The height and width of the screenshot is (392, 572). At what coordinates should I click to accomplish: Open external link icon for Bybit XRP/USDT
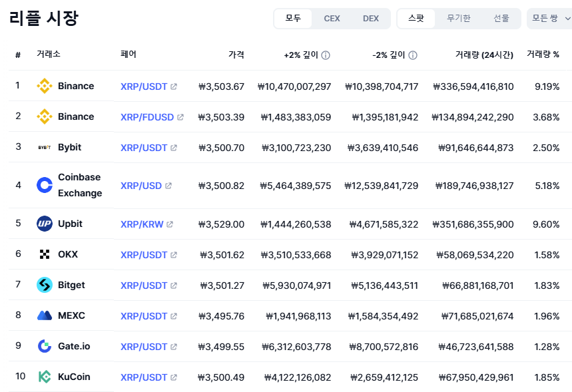174,148
